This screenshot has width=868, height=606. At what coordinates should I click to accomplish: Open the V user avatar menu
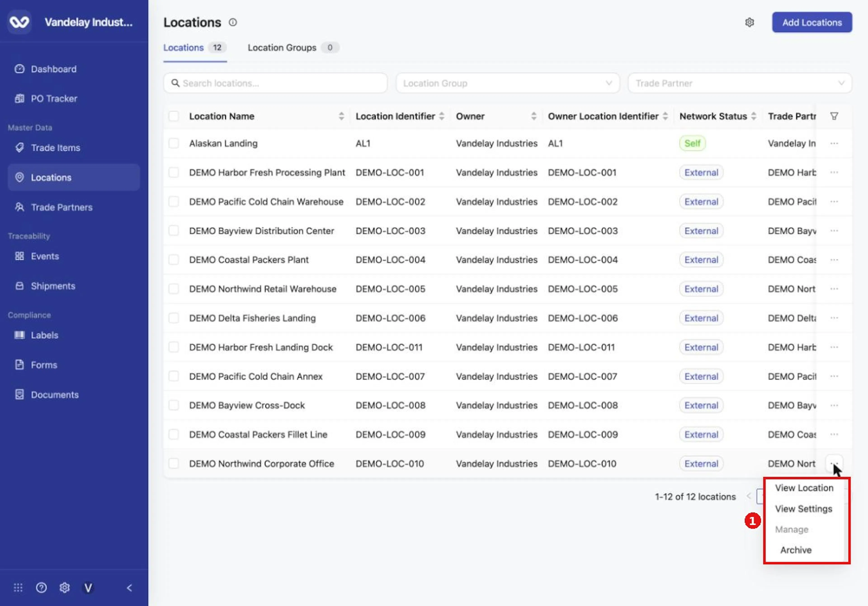point(88,587)
